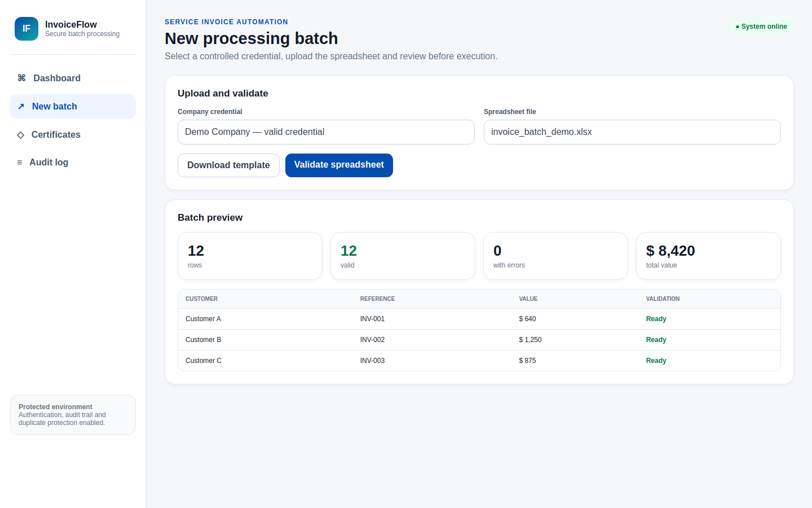Open the Dashboard page
The width and height of the screenshot is (812, 508).
click(73, 78)
